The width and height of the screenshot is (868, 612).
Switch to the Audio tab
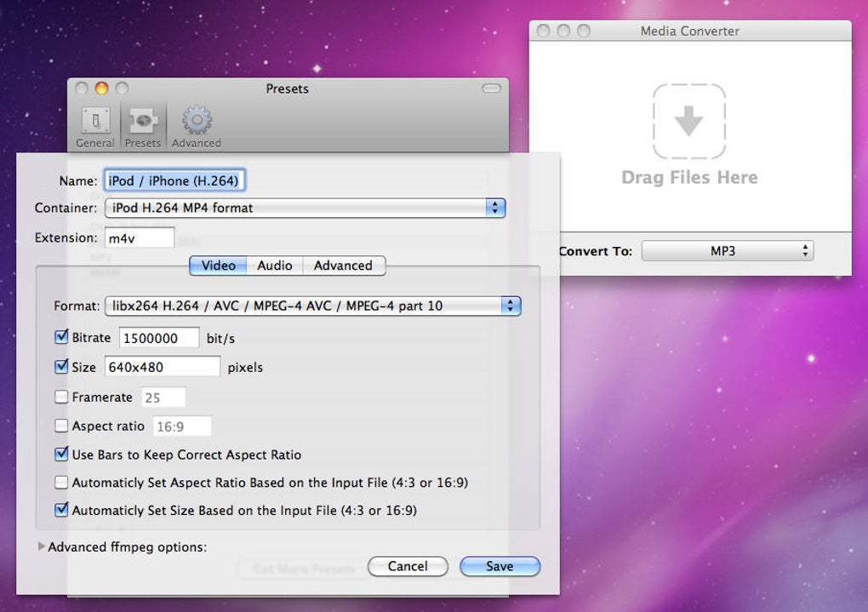click(275, 266)
